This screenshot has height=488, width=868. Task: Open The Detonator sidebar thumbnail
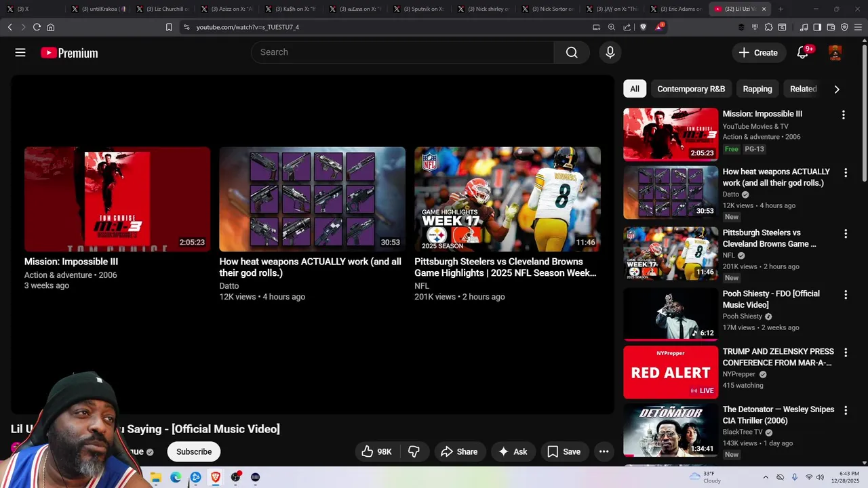click(671, 430)
